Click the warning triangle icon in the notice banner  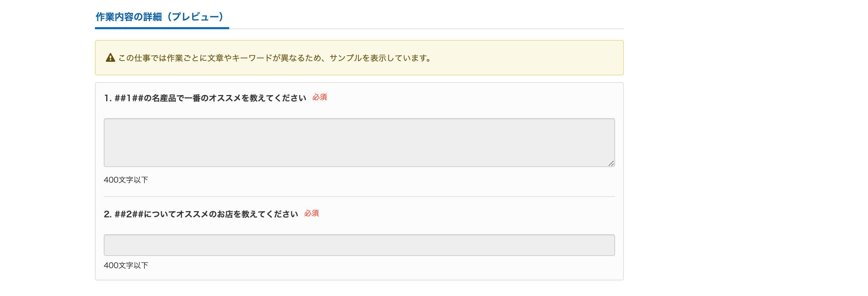110,58
